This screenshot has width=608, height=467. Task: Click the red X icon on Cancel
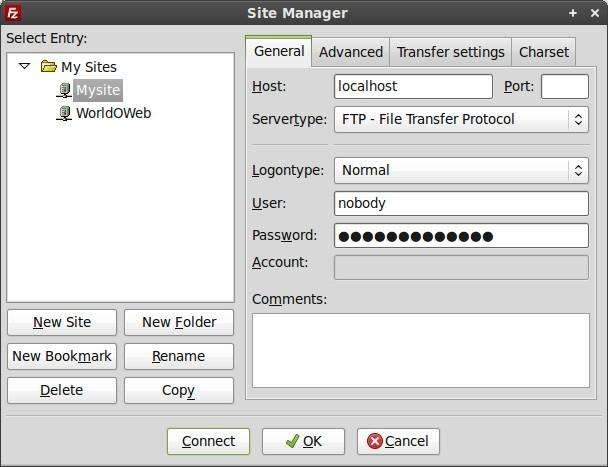click(x=375, y=441)
